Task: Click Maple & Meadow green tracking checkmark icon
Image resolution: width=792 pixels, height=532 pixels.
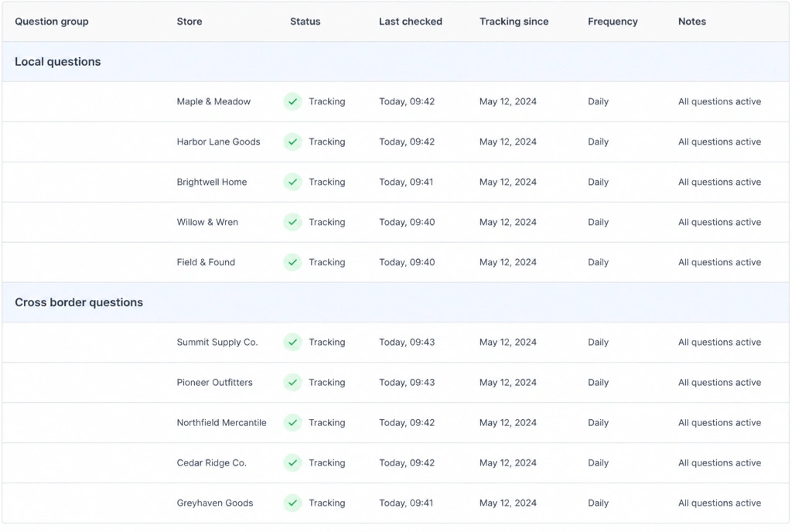Action: point(292,101)
